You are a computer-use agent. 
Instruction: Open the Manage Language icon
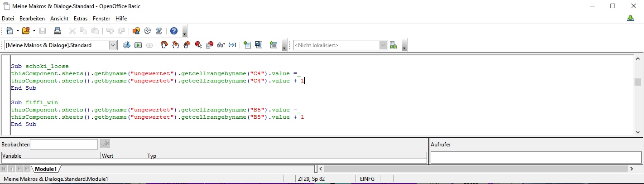[x=394, y=45]
